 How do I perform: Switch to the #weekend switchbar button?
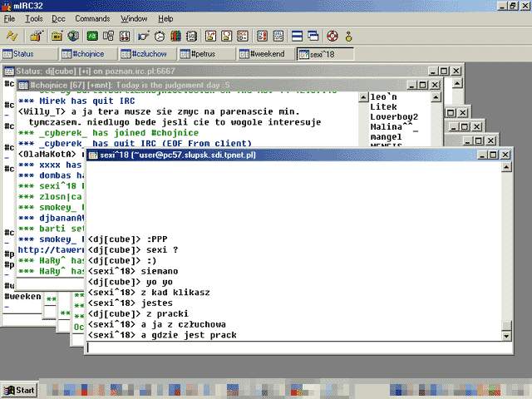pos(266,54)
